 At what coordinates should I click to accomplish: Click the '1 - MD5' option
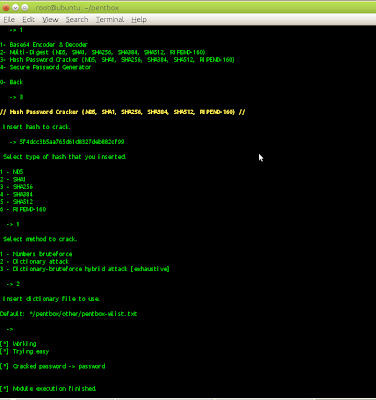click(12, 172)
